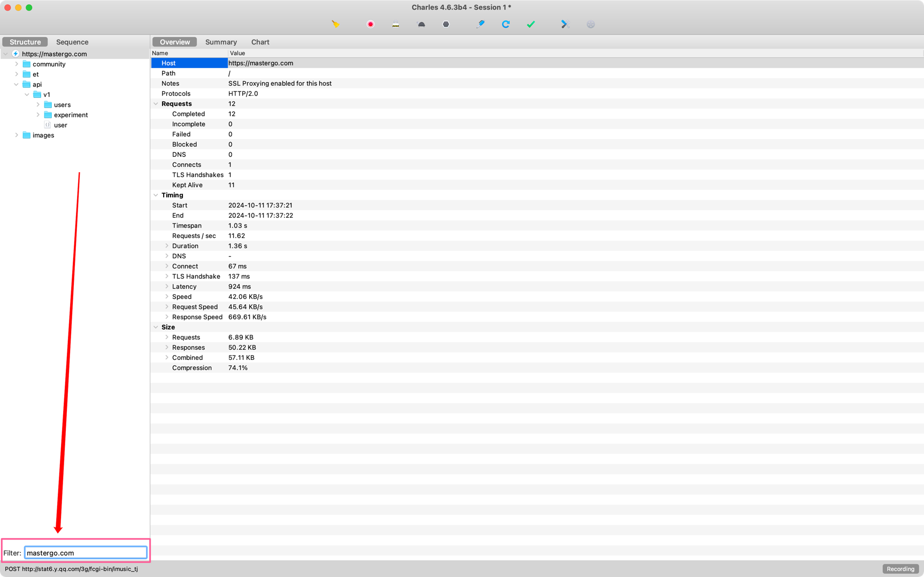This screenshot has width=924, height=577.
Task: Stop recording with the red record button
Action: pos(370,24)
